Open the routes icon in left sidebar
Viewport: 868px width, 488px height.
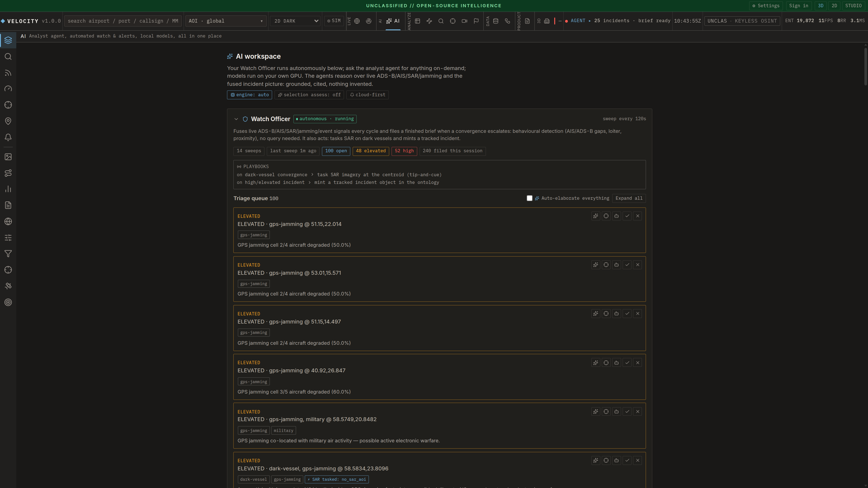[x=8, y=173]
